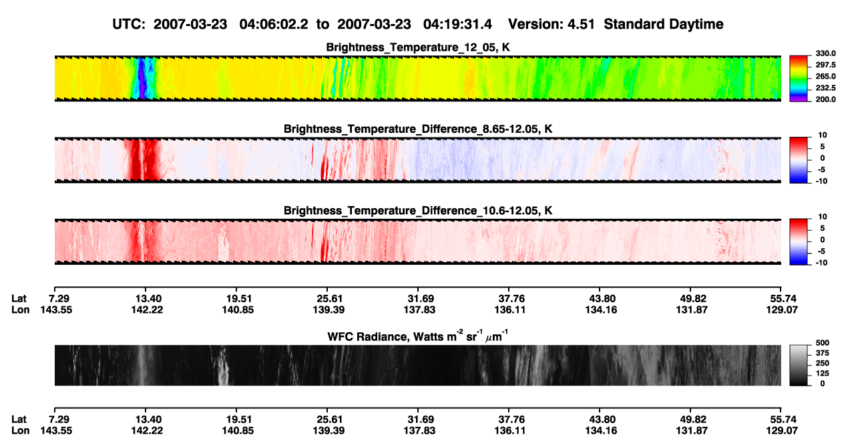Click the 200.0 color bar label
This screenshot has width=868, height=445.
point(826,99)
